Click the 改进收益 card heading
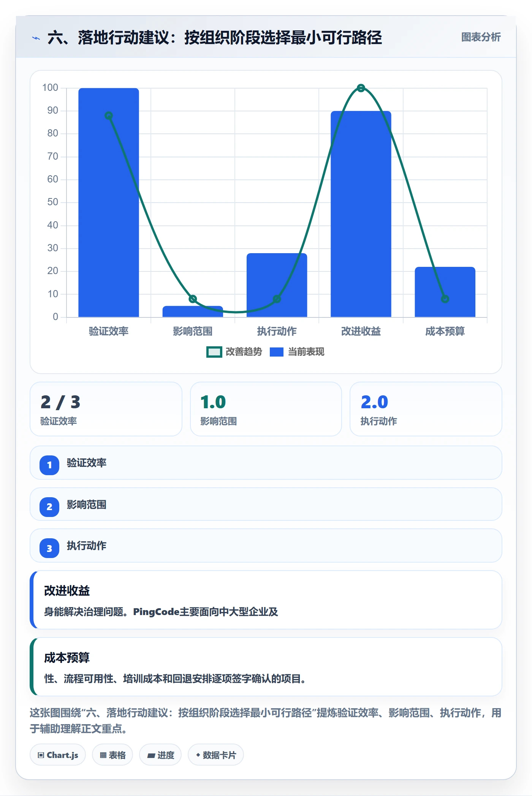 (67, 591)
